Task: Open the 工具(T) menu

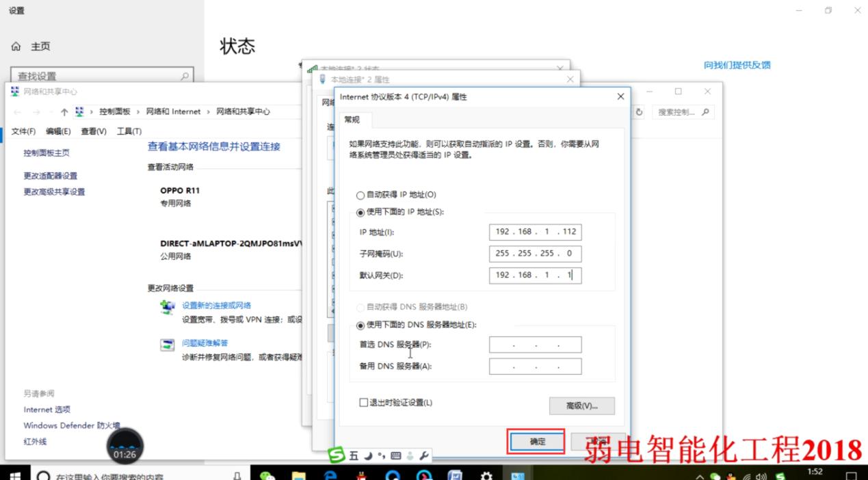Action: [128, 131]
